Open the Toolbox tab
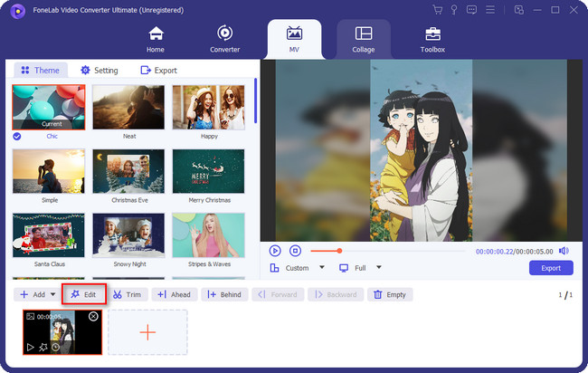This screenshot has width=588, height=373. click(x=432, y=40)
